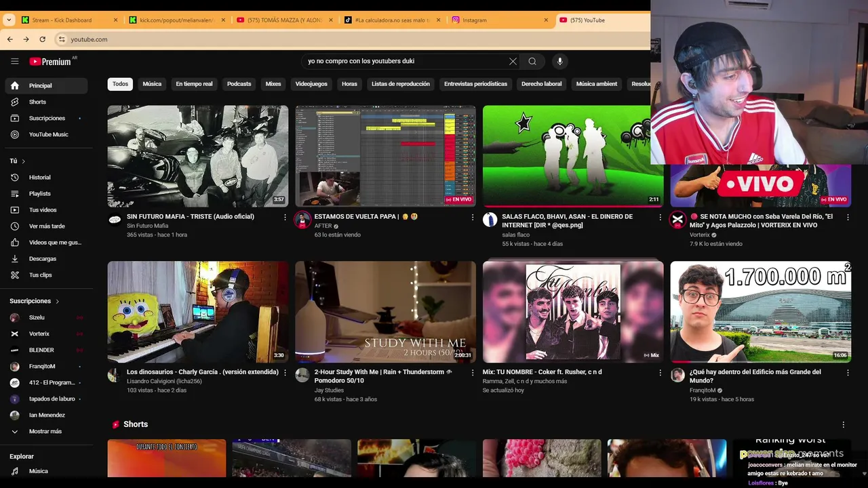
Task: Open browser tab list dropdown
Action: (9, 20)
